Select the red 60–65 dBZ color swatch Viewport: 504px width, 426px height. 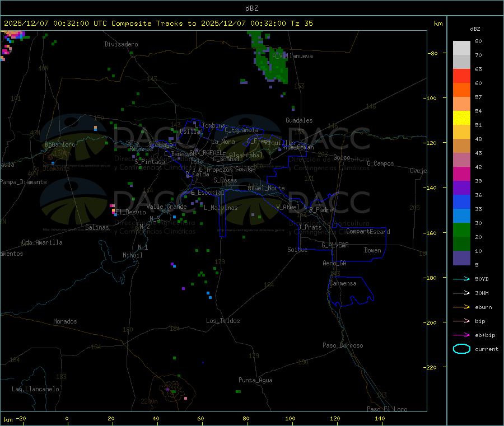click(x=461, y=76)
